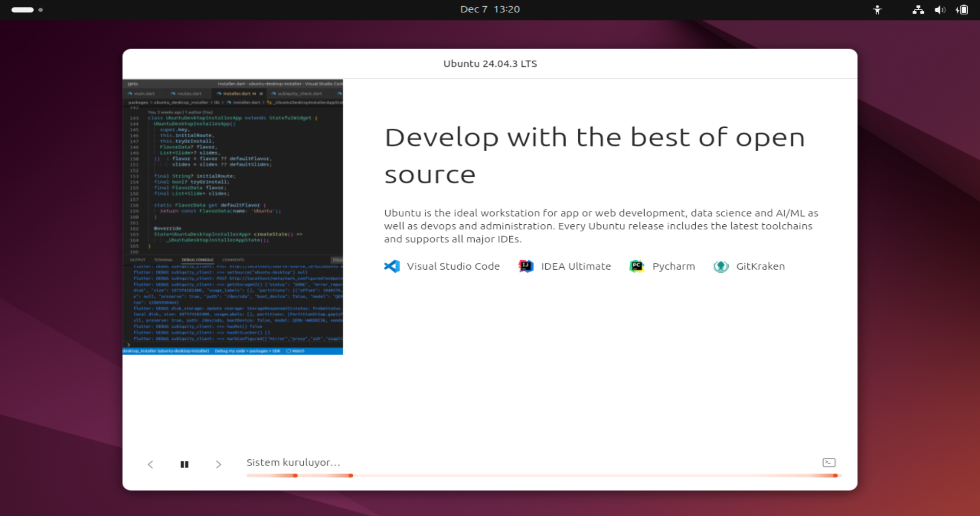Advance to the next slide
Viewport: 980px width, 516px height.
218,464
